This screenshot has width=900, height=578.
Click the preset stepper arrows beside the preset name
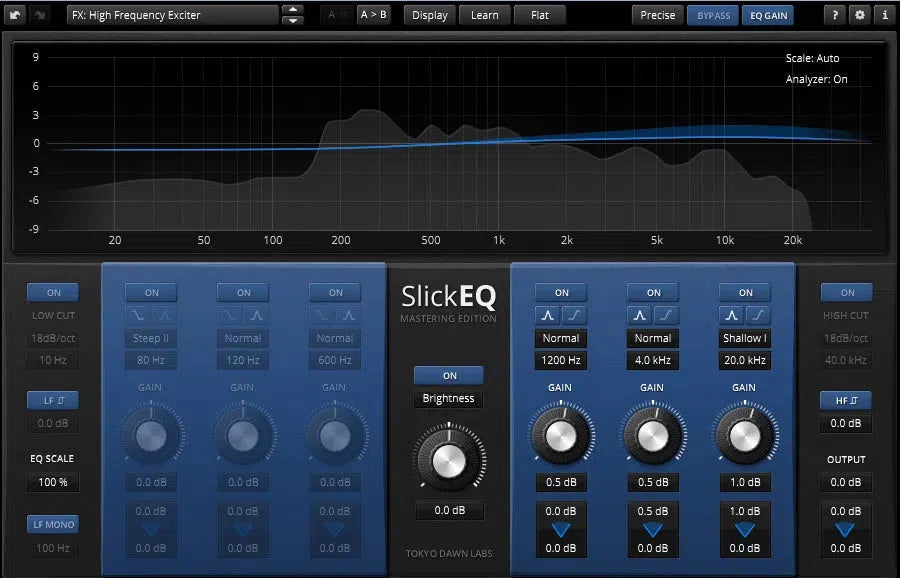point(290,15)
